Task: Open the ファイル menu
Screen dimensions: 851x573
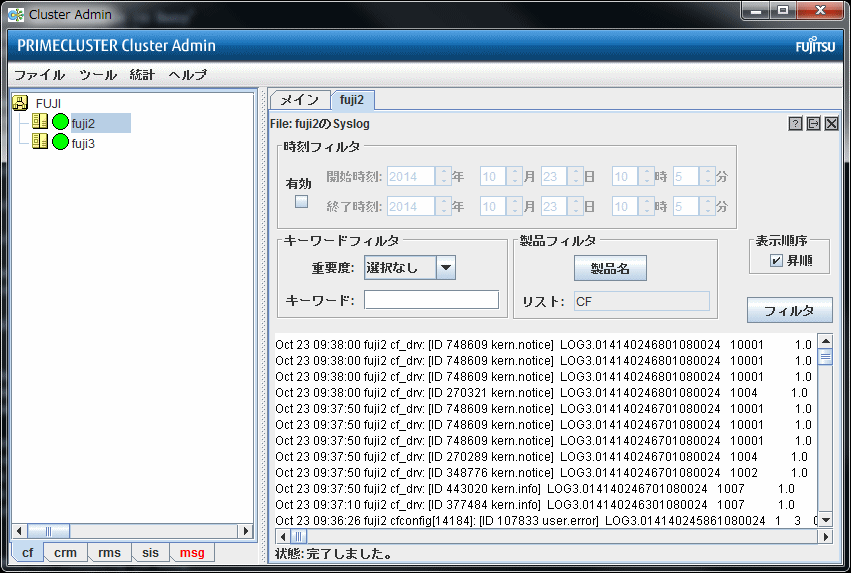Action: [x=39, y=75]
